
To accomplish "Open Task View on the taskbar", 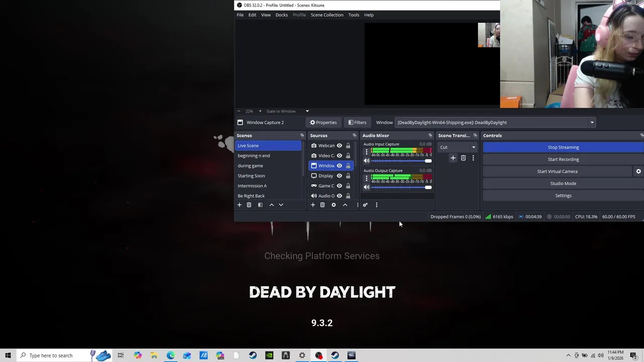I will [121, 355].
